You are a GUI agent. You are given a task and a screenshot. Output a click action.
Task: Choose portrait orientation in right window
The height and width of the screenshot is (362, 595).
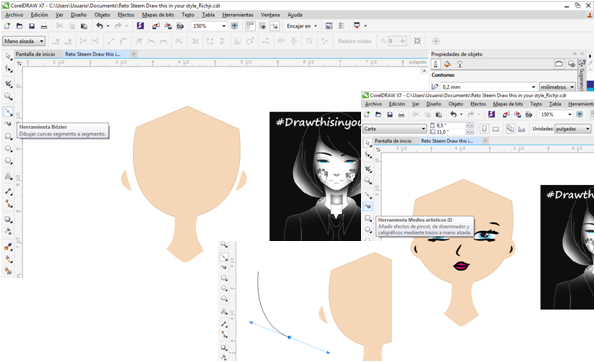(484, 129)
